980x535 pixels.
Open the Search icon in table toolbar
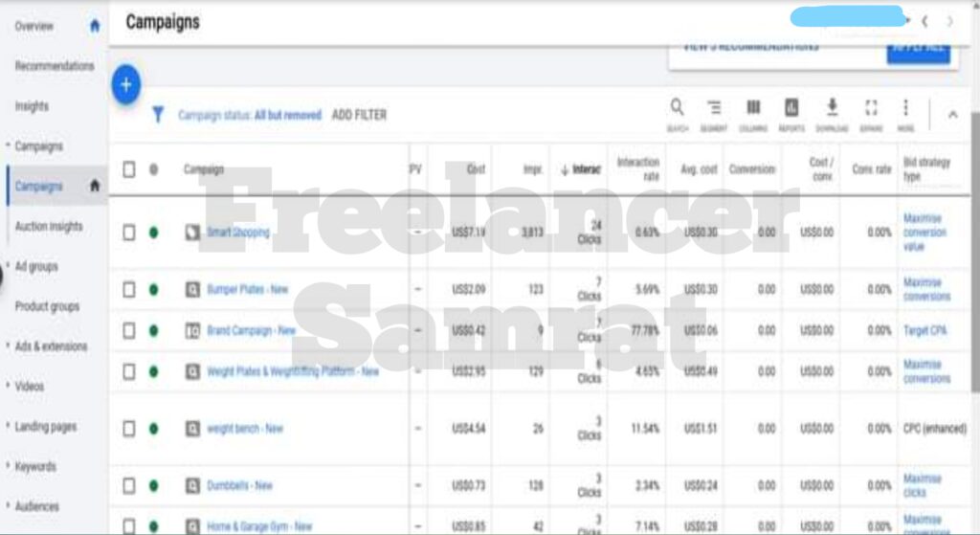point(677,108)
